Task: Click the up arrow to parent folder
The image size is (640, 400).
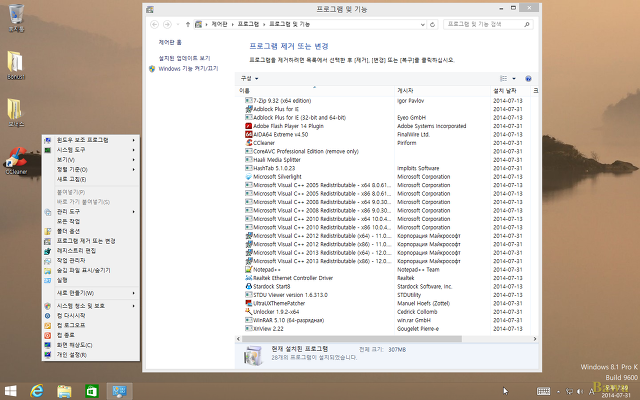Action: [188, 24]
